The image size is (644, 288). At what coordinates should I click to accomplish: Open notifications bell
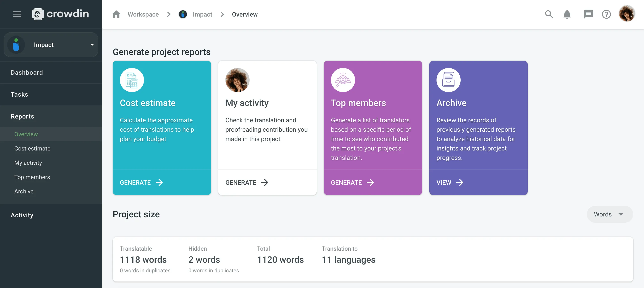tap(567, 14)
